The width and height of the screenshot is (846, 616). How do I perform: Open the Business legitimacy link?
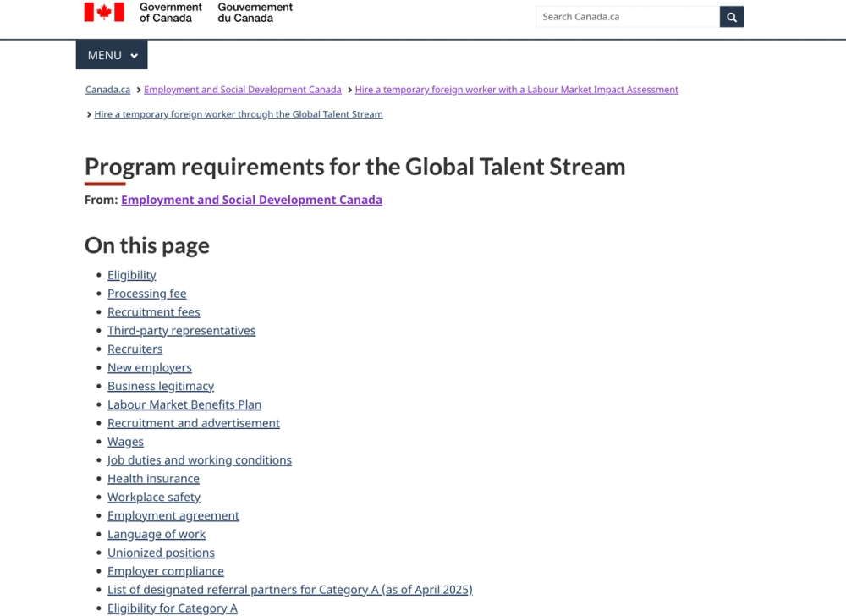click(x=160, y=386)
